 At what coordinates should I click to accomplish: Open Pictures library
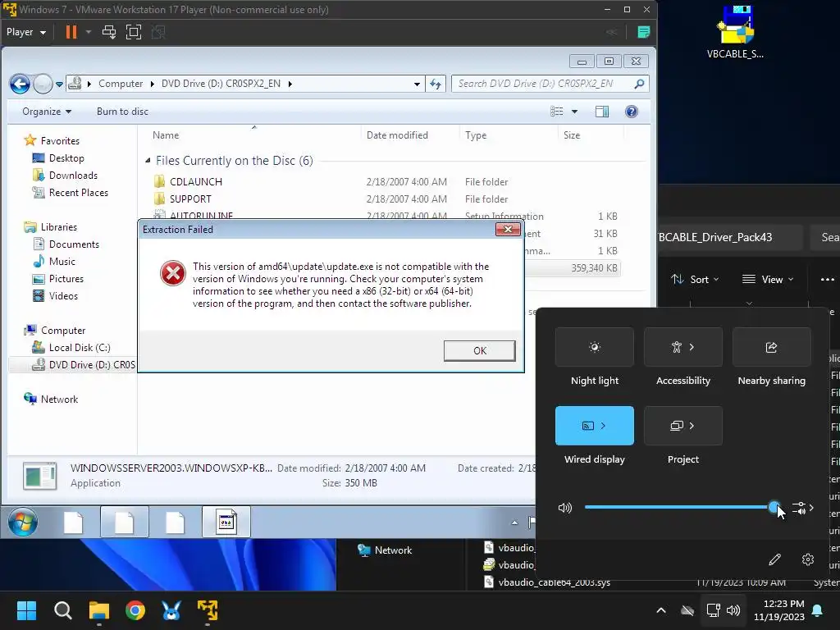(x=66, y=279)
